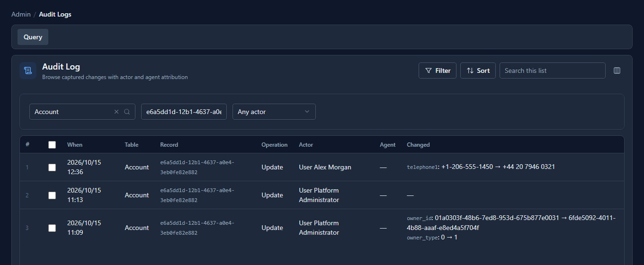644x265 pixels.
Task: Click the owner_type 0 → 1 entry
Action: [x=432, y=238]
